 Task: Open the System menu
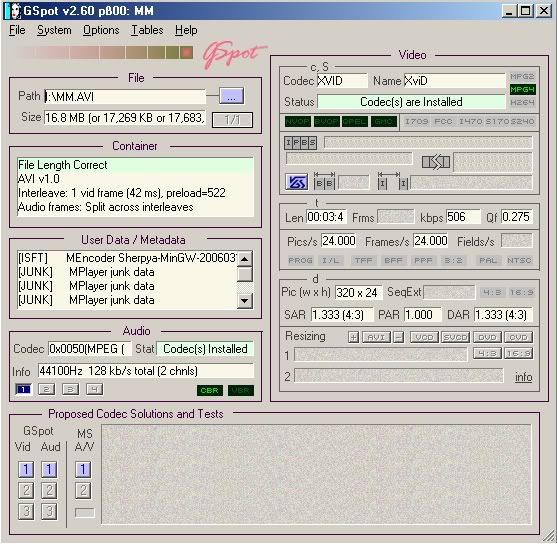(x=54, y=30)
